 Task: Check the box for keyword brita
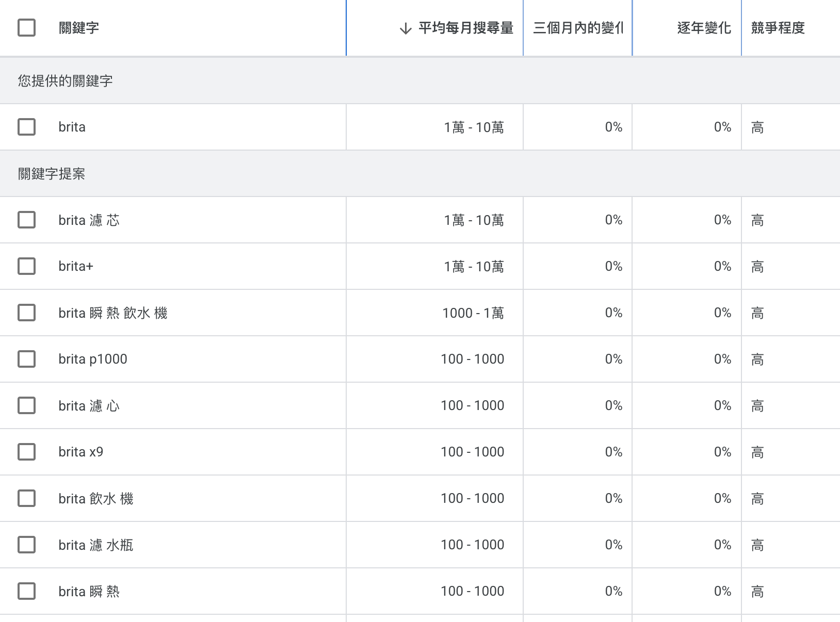point(27,127)
